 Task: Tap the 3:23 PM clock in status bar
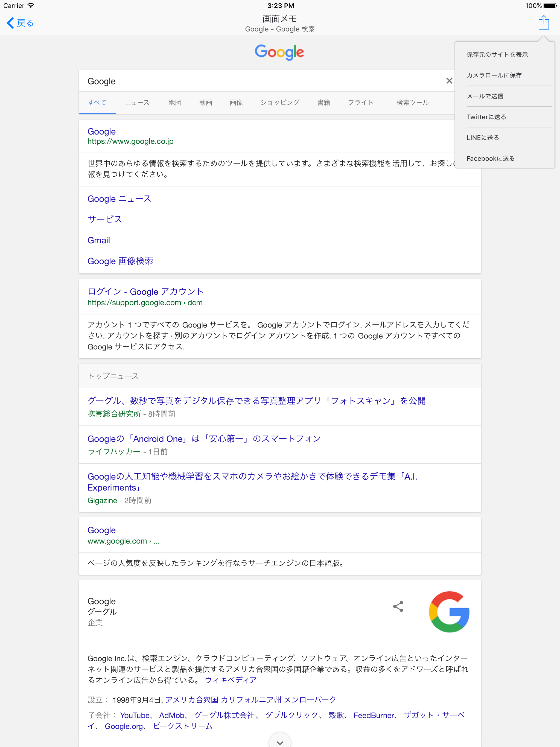pos(281,5)
